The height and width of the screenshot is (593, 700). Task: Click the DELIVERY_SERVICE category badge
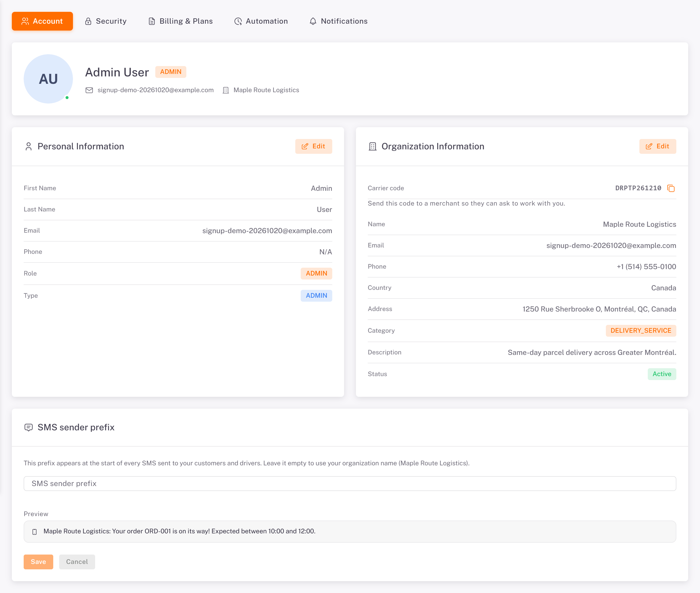coord(641,331)
